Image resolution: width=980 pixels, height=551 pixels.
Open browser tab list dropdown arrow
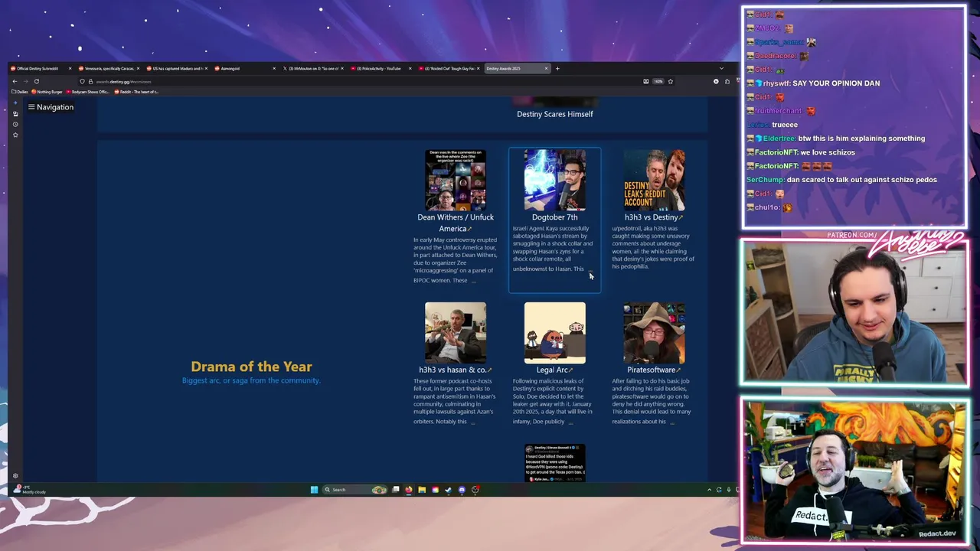(721, 69)
